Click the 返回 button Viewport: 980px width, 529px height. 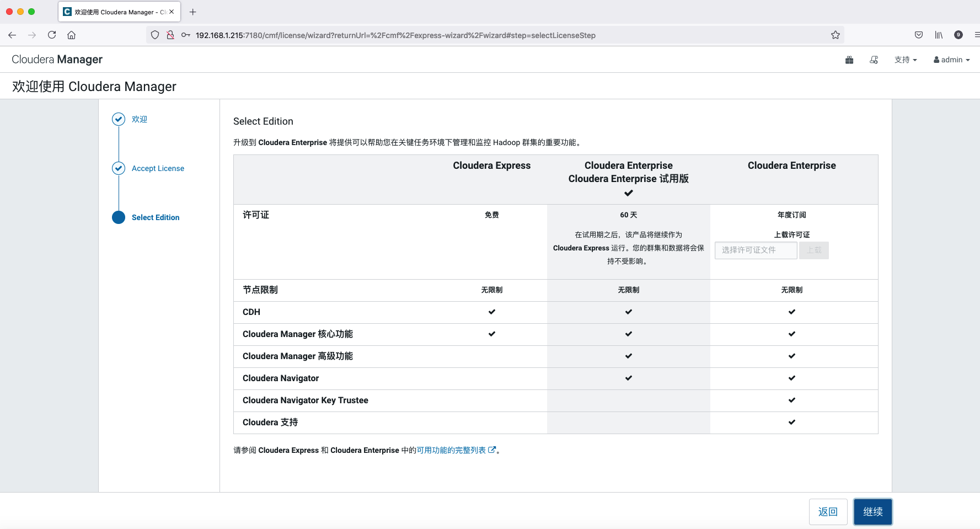pyautogui.click(x=828, y=512)
